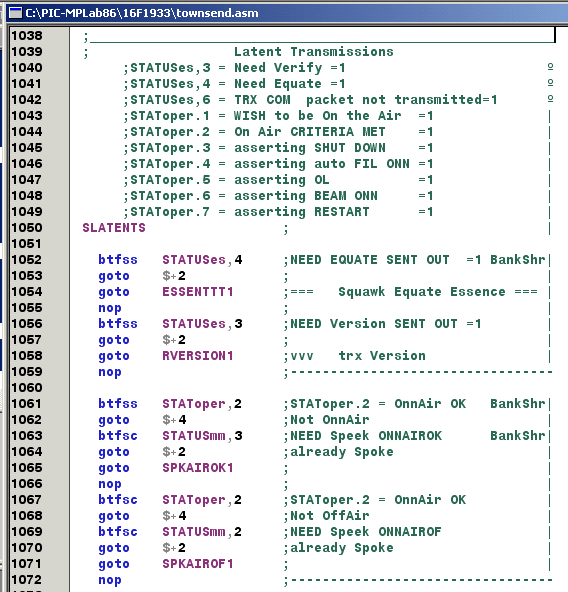Image resolution: width=568 pixels, height=592 pixels.
Task: Click 'already Spoke' comment on line 1064
Action: (x=342, y=452)
